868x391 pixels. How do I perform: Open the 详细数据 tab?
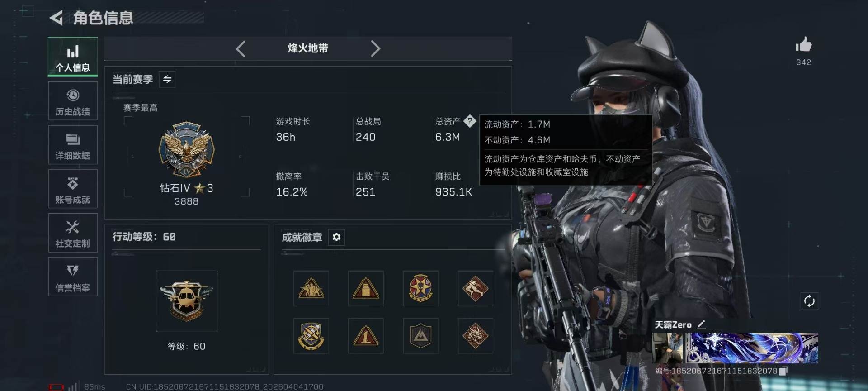click(73, 145)
